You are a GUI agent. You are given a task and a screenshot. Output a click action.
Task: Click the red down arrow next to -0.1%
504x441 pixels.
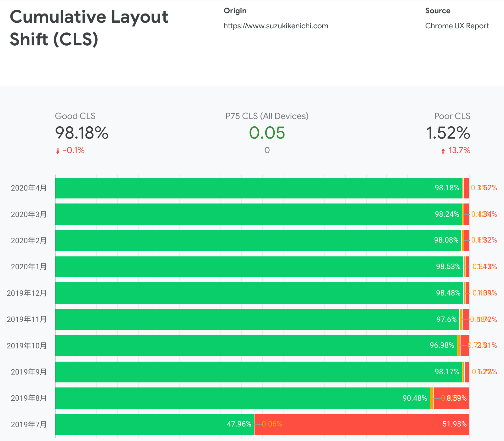pos(58,151)
